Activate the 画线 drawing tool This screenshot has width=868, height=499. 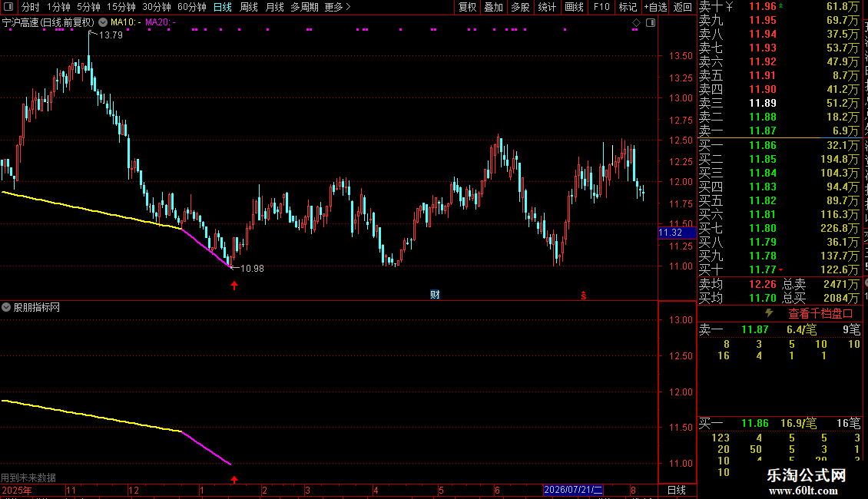(x=574, y=7)
